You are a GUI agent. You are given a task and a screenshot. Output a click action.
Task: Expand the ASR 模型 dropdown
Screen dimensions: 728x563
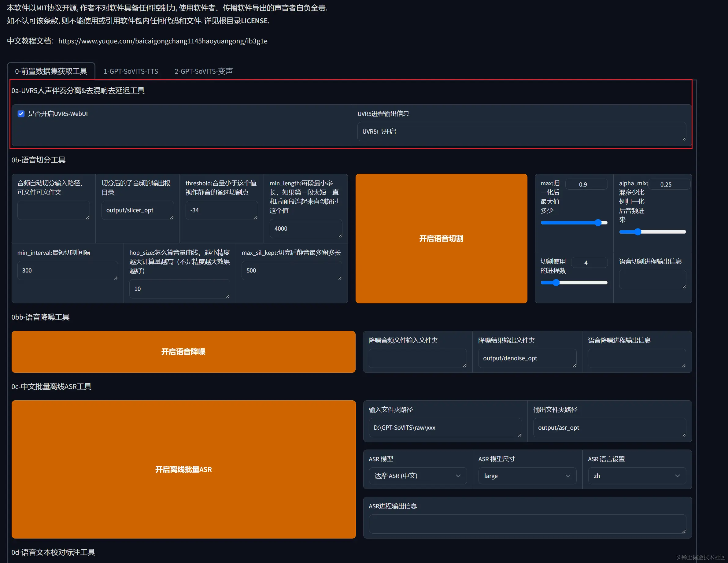click(418, 476)
